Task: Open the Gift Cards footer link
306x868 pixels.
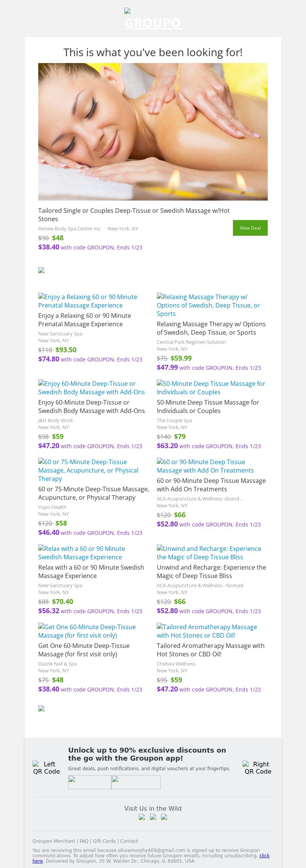Action: pyautogui.click(x=104, y=841)
